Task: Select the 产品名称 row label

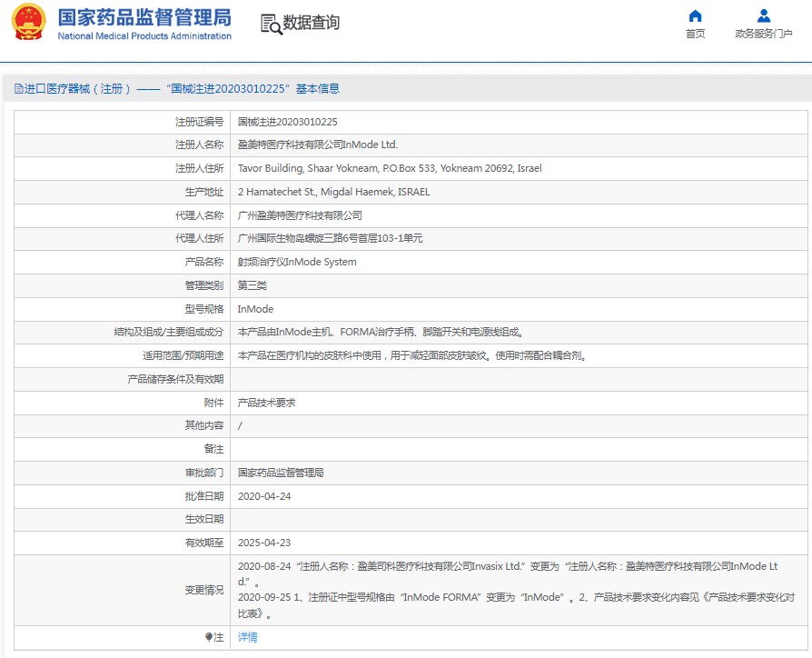Action: click(x=204, y=262)
